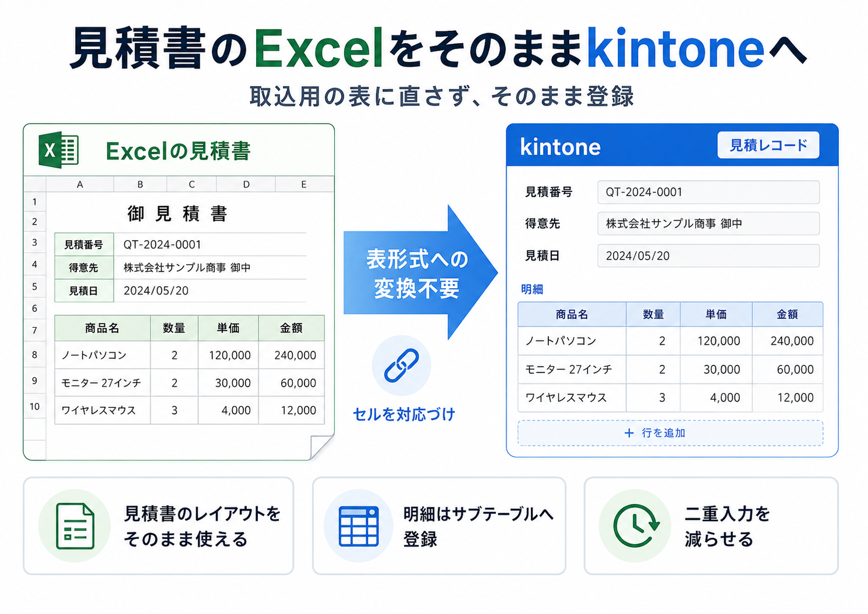Select Excel column header A

tap(80, 184)
